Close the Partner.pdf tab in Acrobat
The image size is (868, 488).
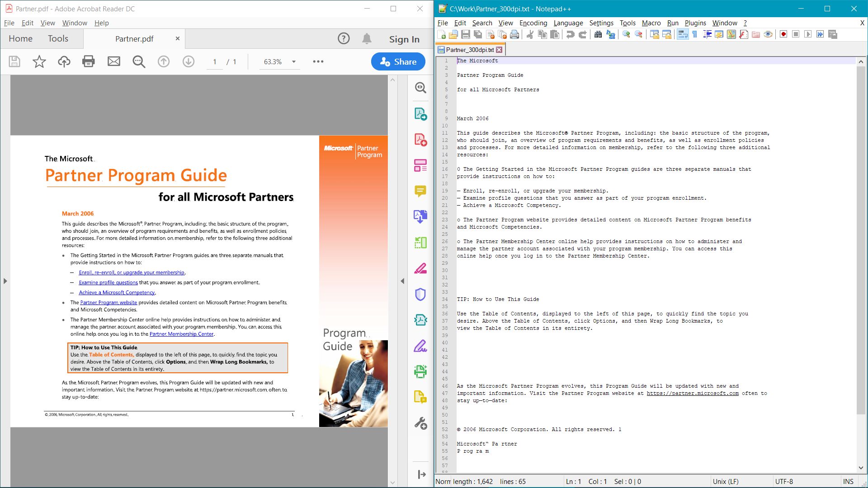point(178,38)
